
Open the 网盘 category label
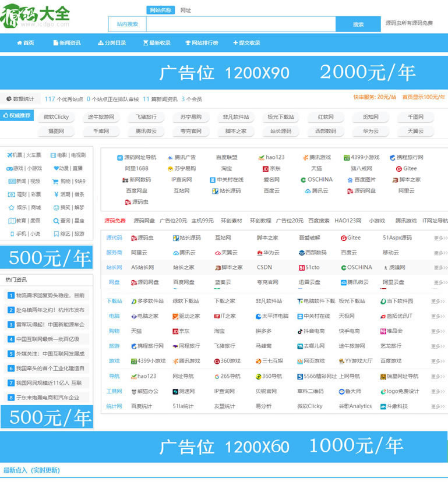(x=114, y=282)
